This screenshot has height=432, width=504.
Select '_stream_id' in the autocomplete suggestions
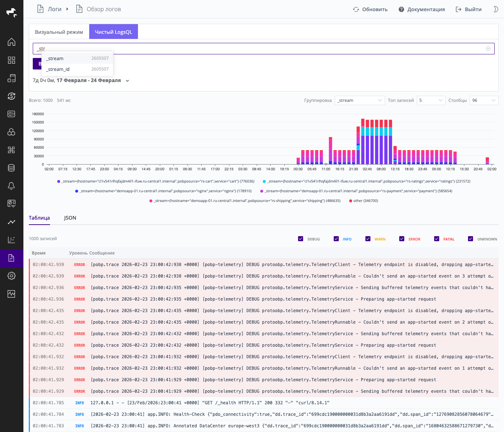[x=58, y=69]
